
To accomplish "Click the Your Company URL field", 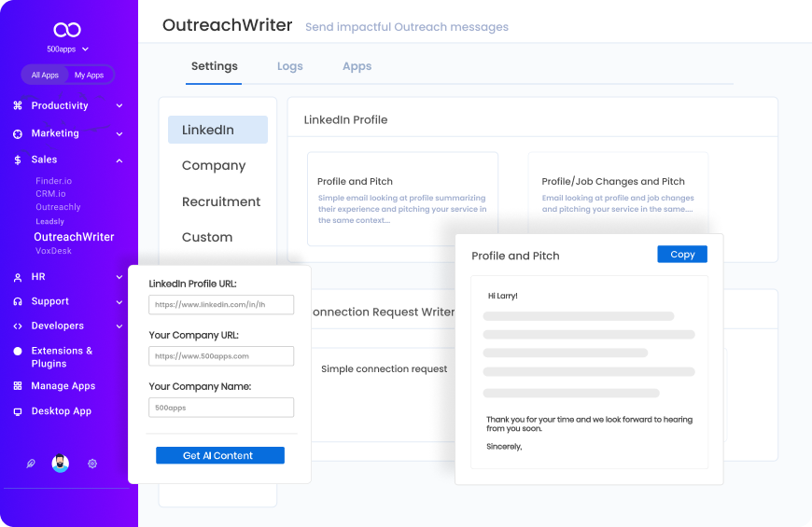I will [x=221, y=356].
